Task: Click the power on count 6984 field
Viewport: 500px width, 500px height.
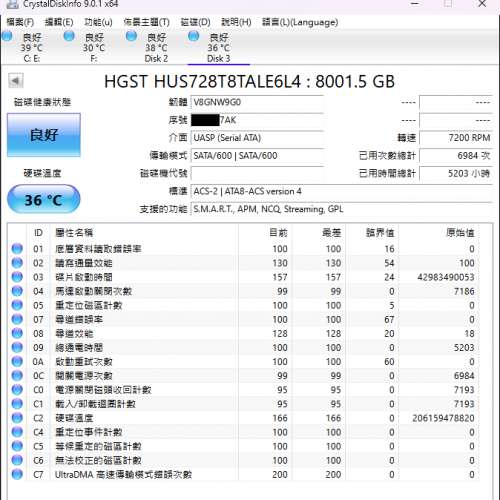Action: tap(456, 156)
